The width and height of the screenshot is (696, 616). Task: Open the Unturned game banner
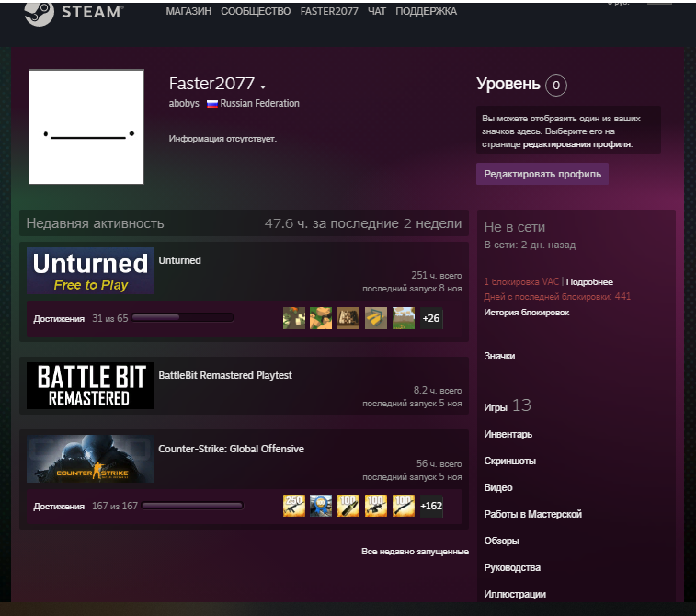click(90, 270)
